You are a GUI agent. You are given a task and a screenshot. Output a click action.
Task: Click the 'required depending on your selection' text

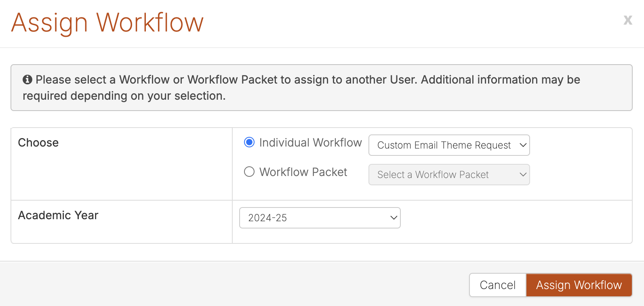[124, 96]
